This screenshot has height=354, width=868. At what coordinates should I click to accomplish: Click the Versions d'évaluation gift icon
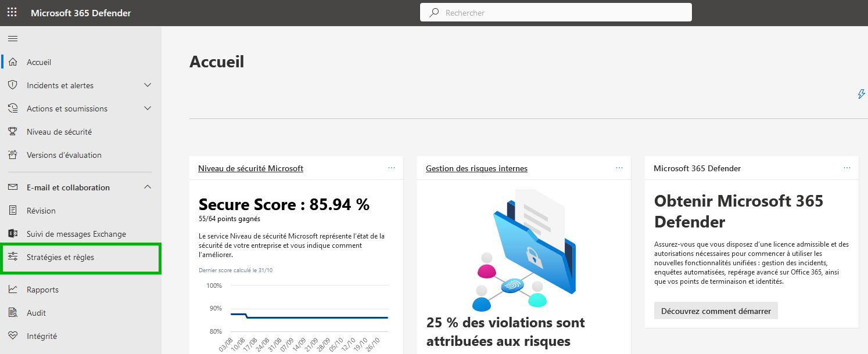(13, 155)
